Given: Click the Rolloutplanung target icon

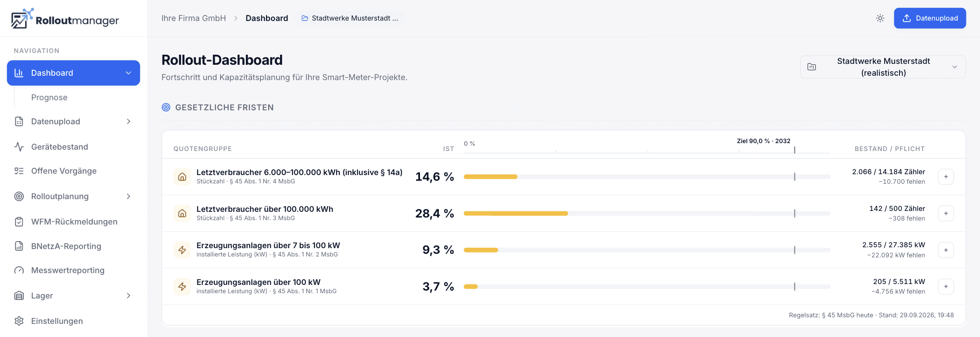Looking at the screenshot, I should [19, 197].
